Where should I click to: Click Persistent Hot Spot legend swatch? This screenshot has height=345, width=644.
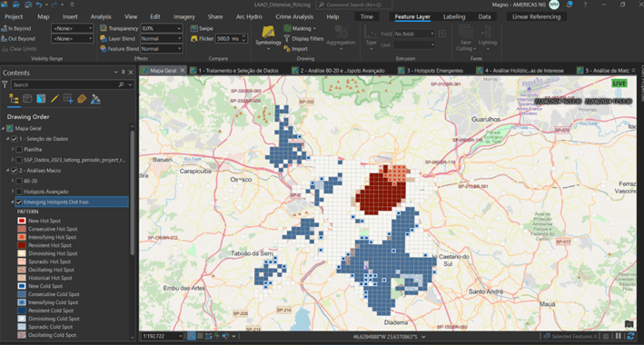point(22,245)
